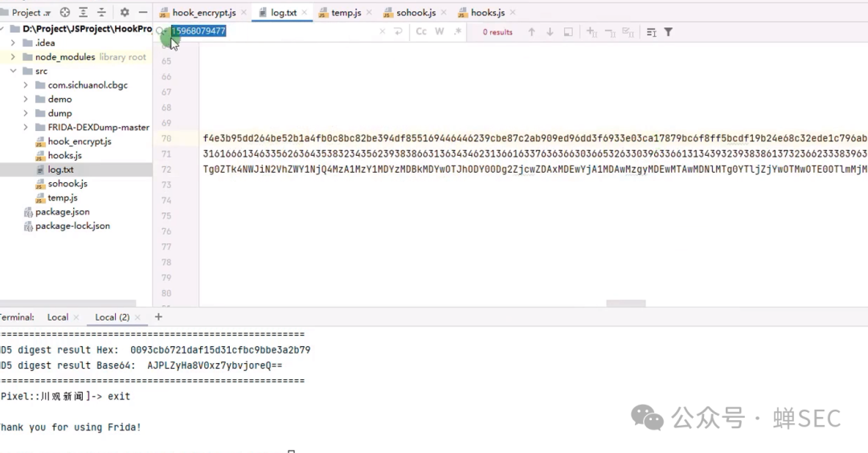Select package.json in project tree

point(62,212)
